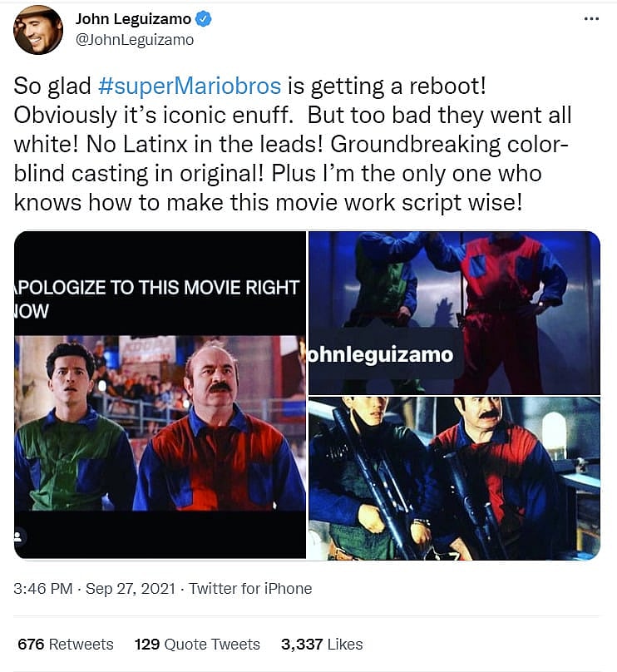Open the #superMariobros hashtag
The image size is (617, 672).
click(190, 86)
